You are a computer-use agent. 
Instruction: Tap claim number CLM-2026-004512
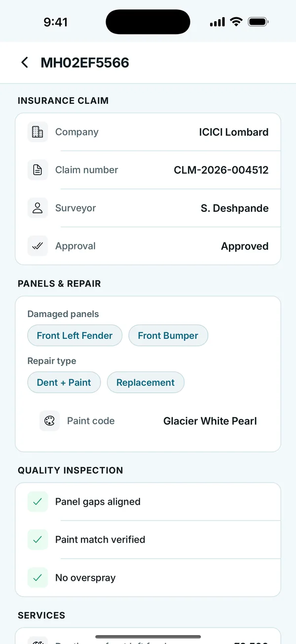click(221, 170)
